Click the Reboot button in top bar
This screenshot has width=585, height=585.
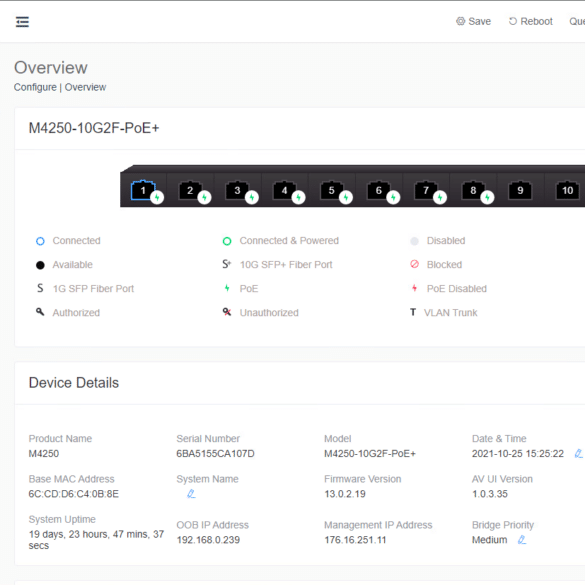tap(531, 22)
